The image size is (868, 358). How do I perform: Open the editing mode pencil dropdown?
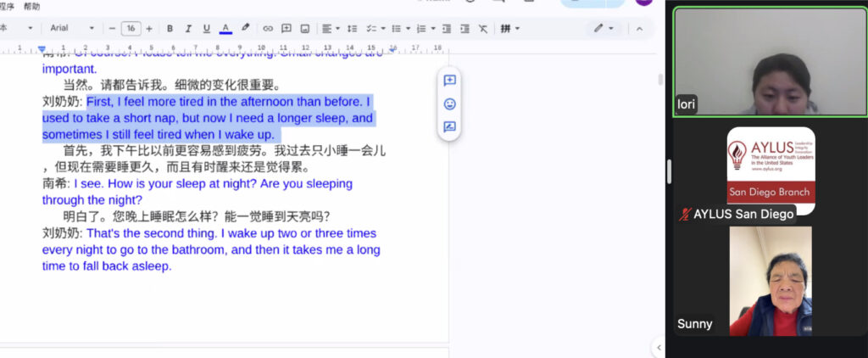(604, 28)
